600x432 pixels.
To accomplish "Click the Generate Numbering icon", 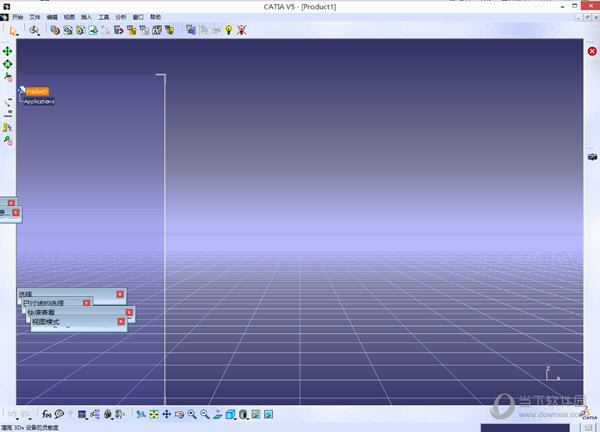I will coord(144,30).
